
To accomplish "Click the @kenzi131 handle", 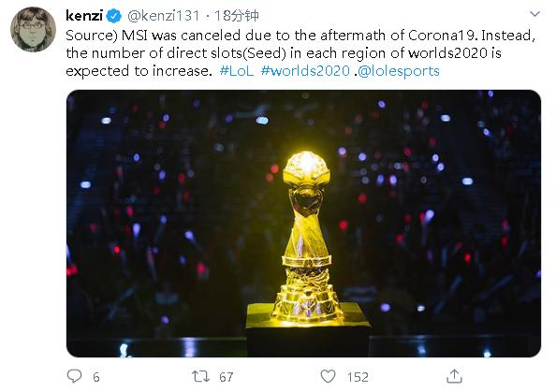I will click(164, 16).
